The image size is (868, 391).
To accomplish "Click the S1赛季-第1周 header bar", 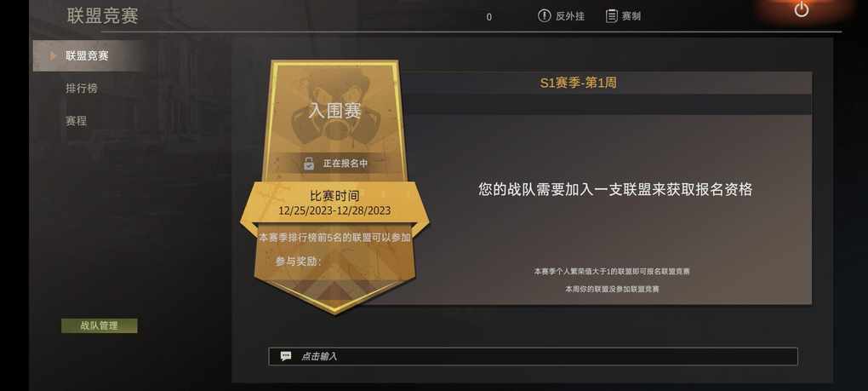I will [x=578, y=83].
